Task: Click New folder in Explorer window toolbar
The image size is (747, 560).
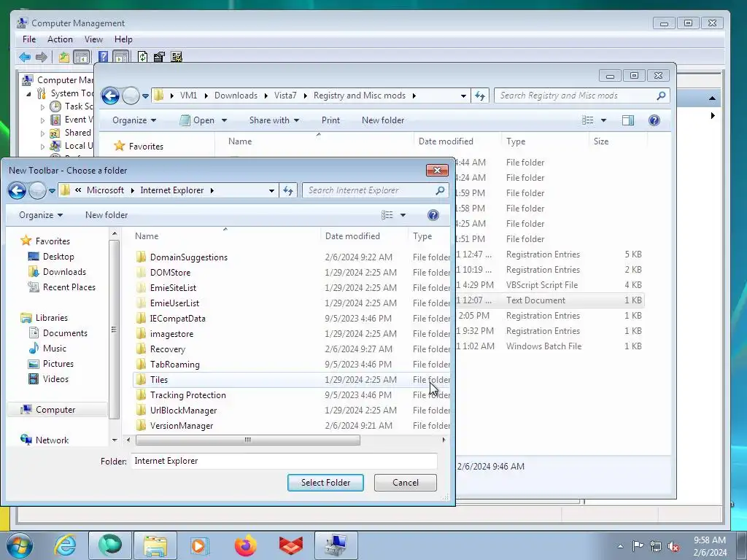Action: 383,120
